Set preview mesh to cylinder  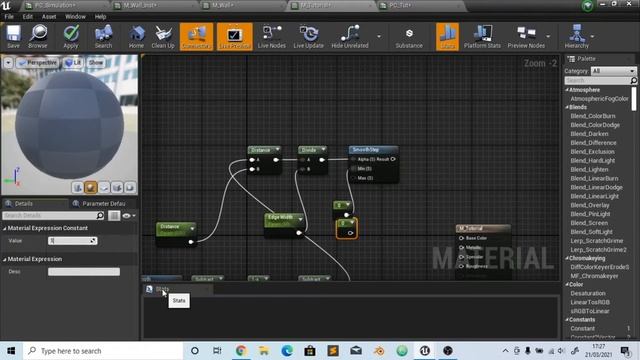[x=78, y=187]
